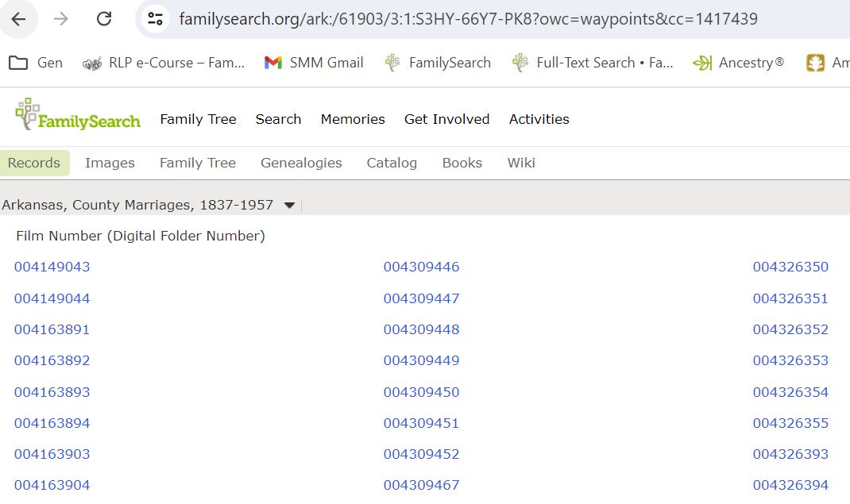Switch to the Catalog tab
The image size is (850, 504).
coord(392,163)
